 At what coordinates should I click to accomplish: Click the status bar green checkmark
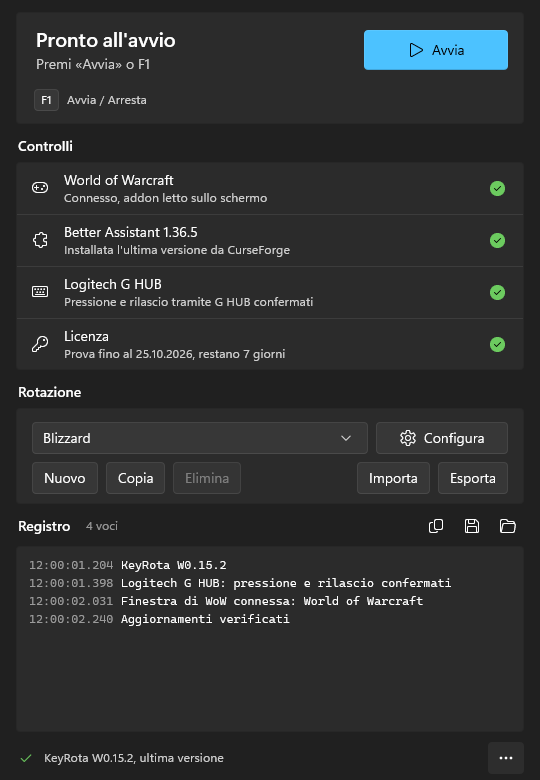(x=26, y=758)
